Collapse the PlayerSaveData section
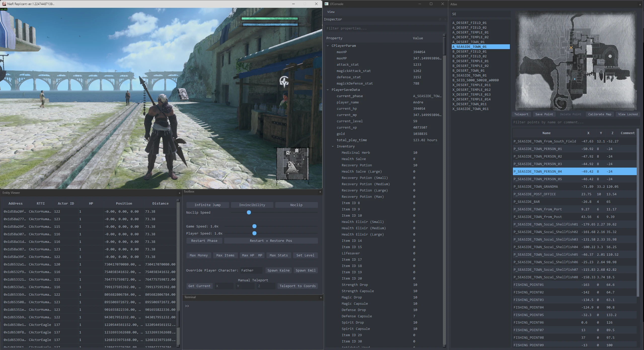 coord(328,90)
